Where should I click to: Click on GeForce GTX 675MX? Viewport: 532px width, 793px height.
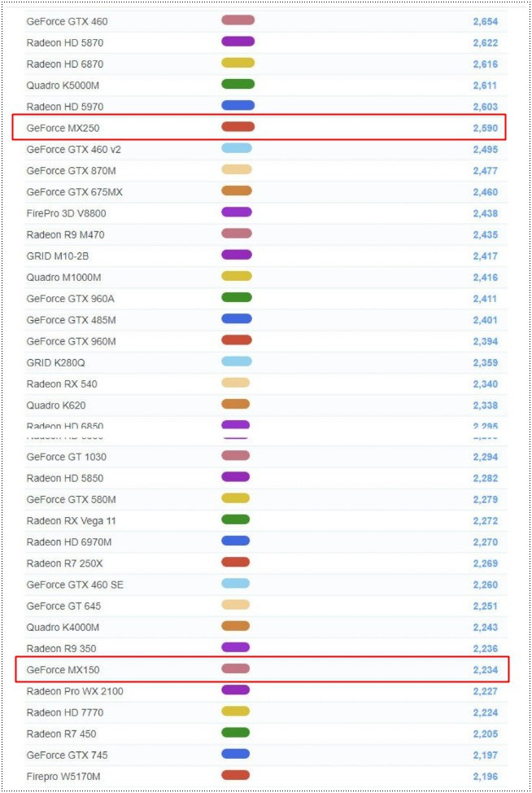[x=74, y=192]
